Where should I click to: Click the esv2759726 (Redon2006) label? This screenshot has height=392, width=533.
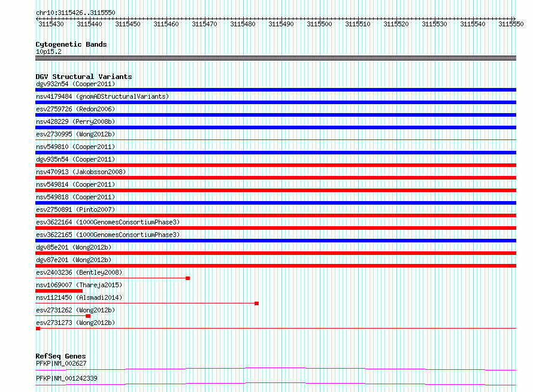click(x=75, y=109)
